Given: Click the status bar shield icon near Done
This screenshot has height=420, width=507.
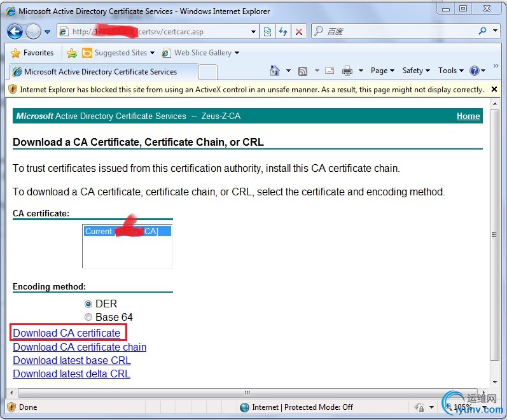Looking at the screenshot, I should coord(11,407).
